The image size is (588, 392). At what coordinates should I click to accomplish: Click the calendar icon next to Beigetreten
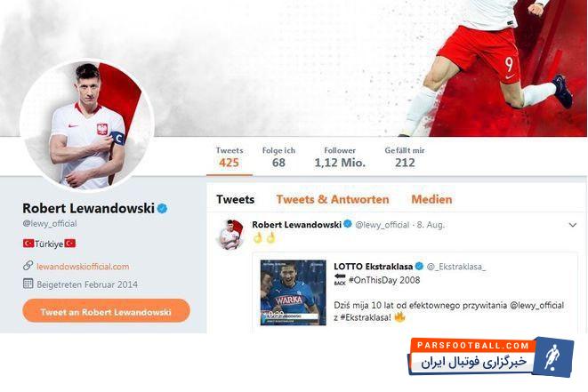(28, 284)
